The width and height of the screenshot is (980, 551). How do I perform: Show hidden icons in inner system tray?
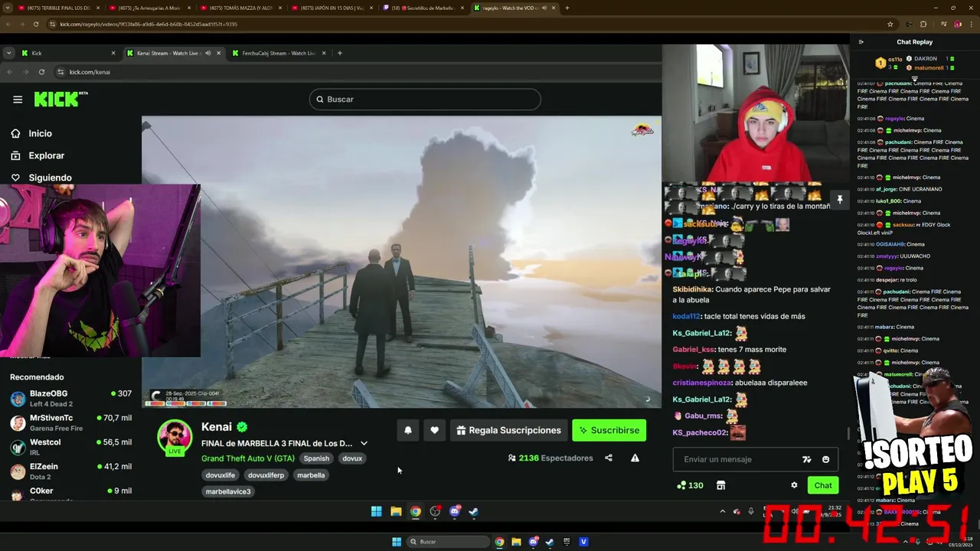[722, 511]
